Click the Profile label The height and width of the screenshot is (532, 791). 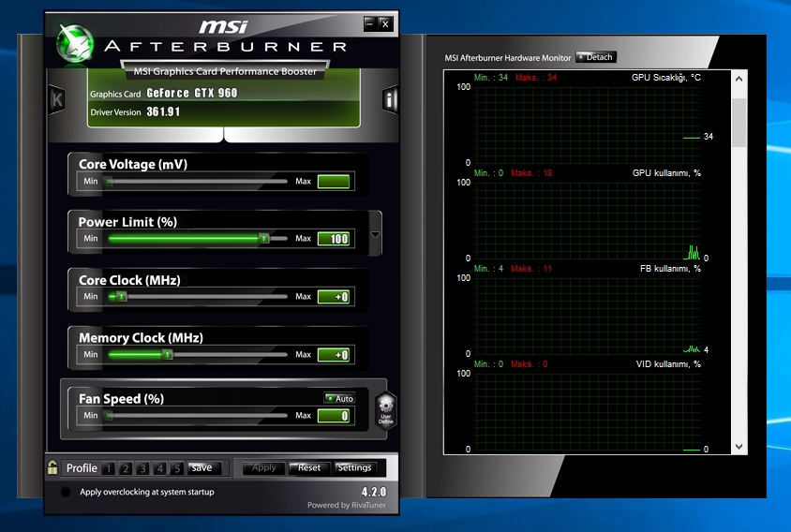coord(82,468)
